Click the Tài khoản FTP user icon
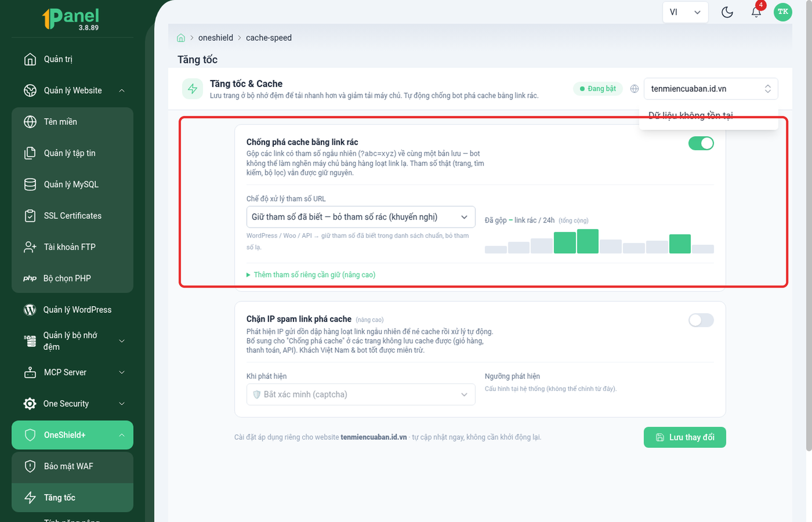This screenshot has width=812, height=522. 30,247
